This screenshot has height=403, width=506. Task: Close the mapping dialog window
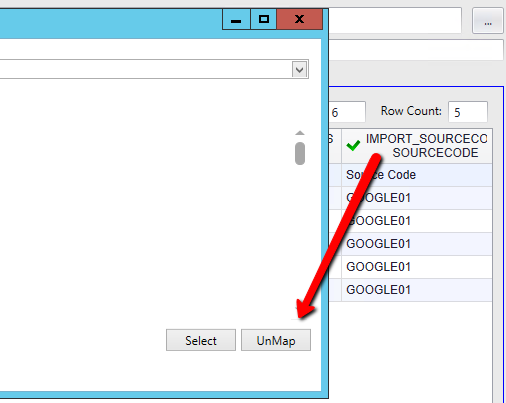pyautogui.click(x=299, y=19)
